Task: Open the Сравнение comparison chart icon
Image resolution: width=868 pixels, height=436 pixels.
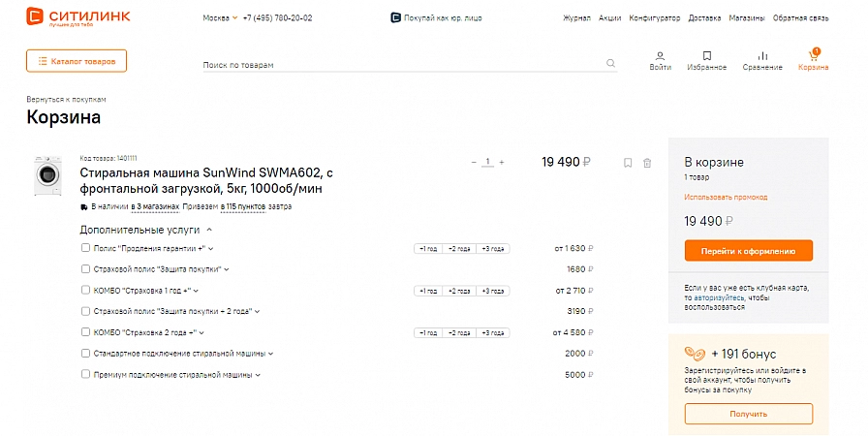Action: click(762, 56)
